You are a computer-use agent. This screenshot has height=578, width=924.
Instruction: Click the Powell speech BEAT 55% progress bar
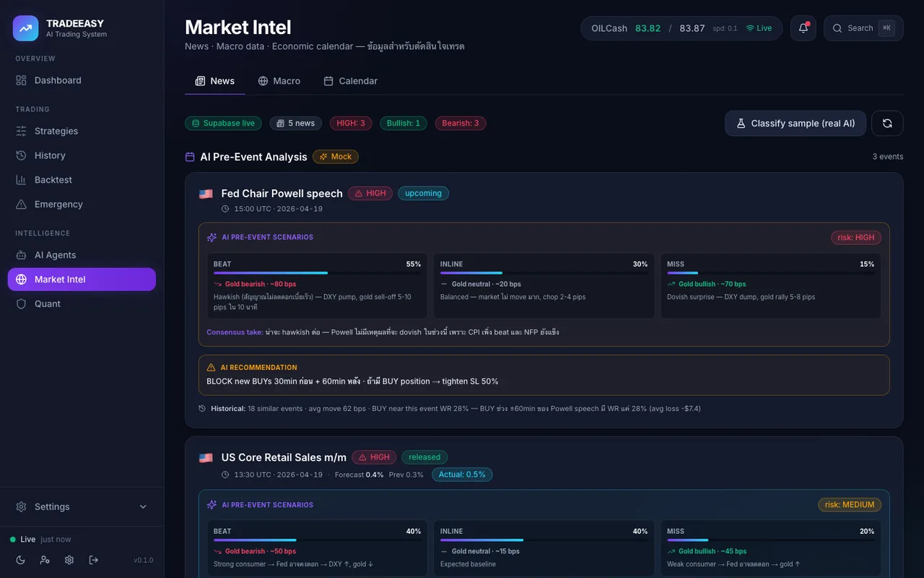(x=317, y=273)
